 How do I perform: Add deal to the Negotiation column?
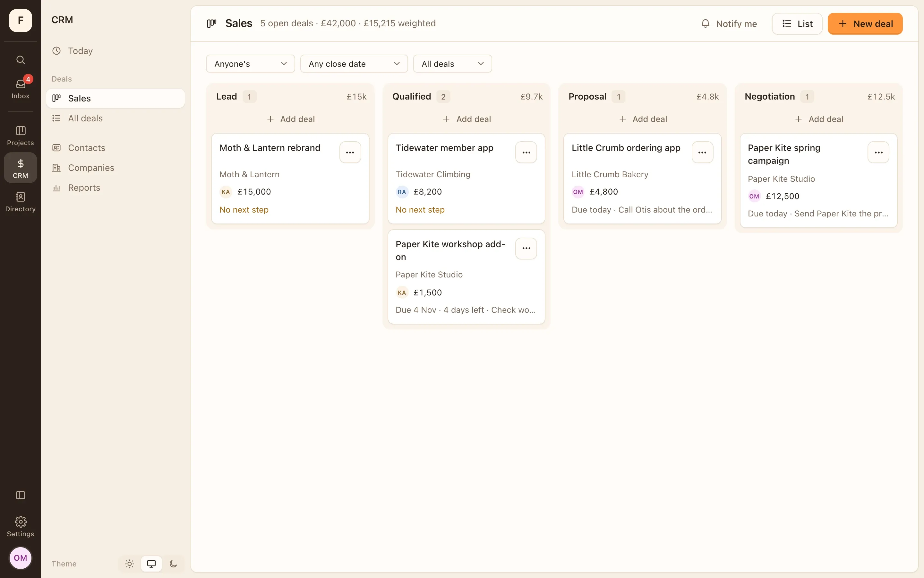point(819,119)
